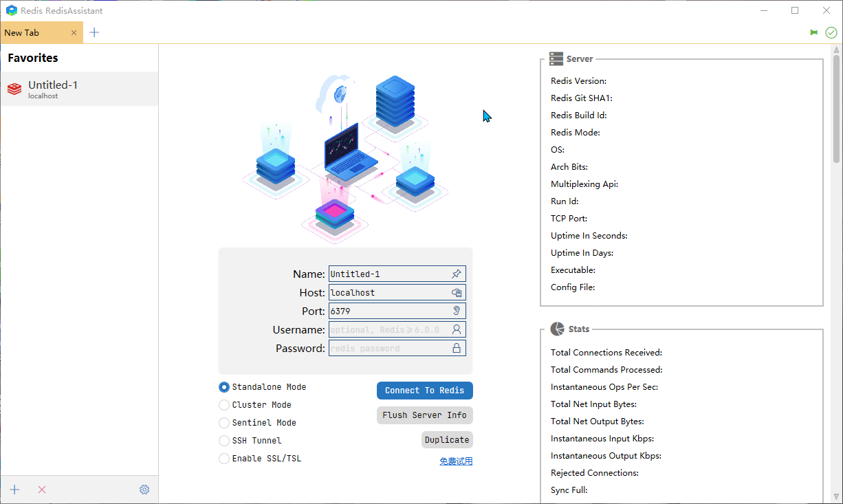Image resolution: width=843 pixels, height=504 pixels.
Task: Click the ear icon in Port field
Action: 456,311
